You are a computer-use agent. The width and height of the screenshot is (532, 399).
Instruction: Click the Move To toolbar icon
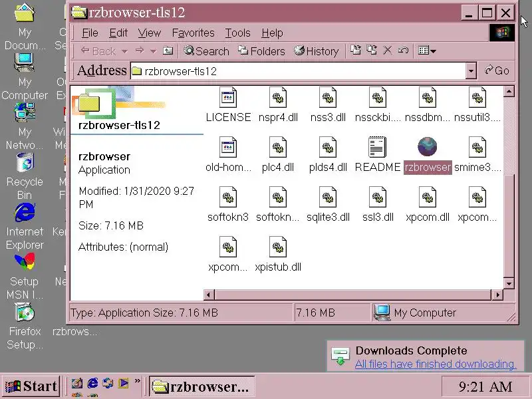(356, 51)
